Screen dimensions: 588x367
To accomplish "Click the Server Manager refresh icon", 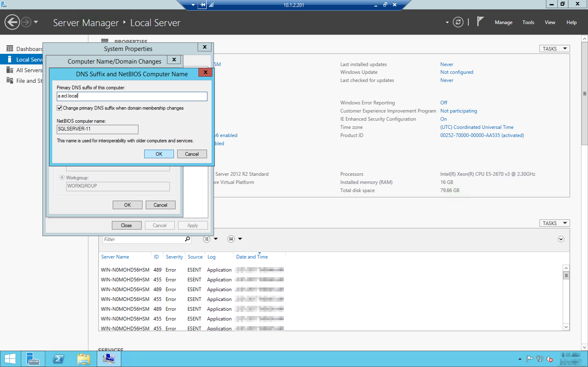I will point(458,22).
